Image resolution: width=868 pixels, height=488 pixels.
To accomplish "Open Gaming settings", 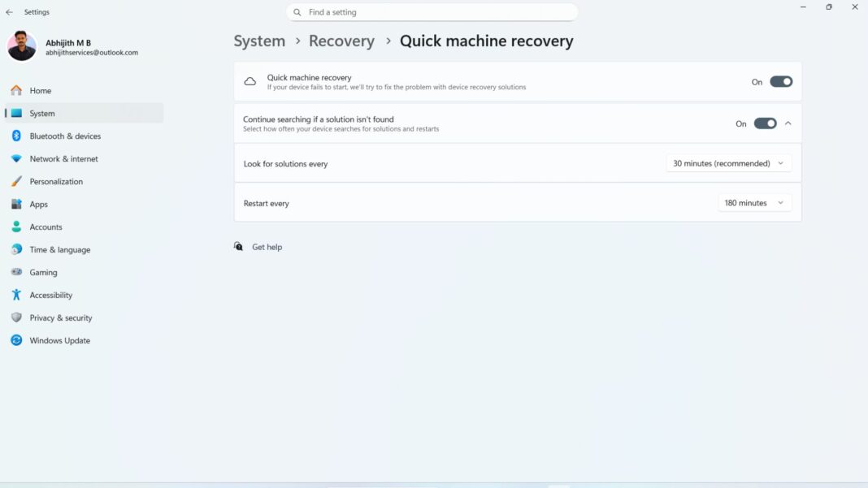I will point(41,272).
